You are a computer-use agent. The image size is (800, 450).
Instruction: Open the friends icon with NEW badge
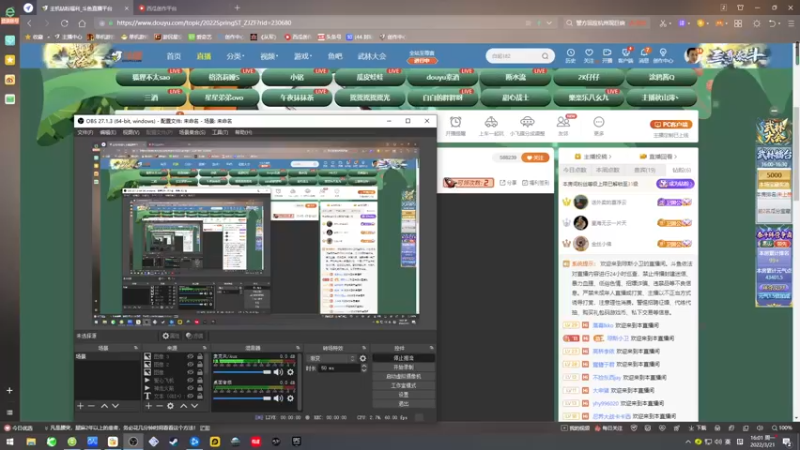(x=563, y=122)
